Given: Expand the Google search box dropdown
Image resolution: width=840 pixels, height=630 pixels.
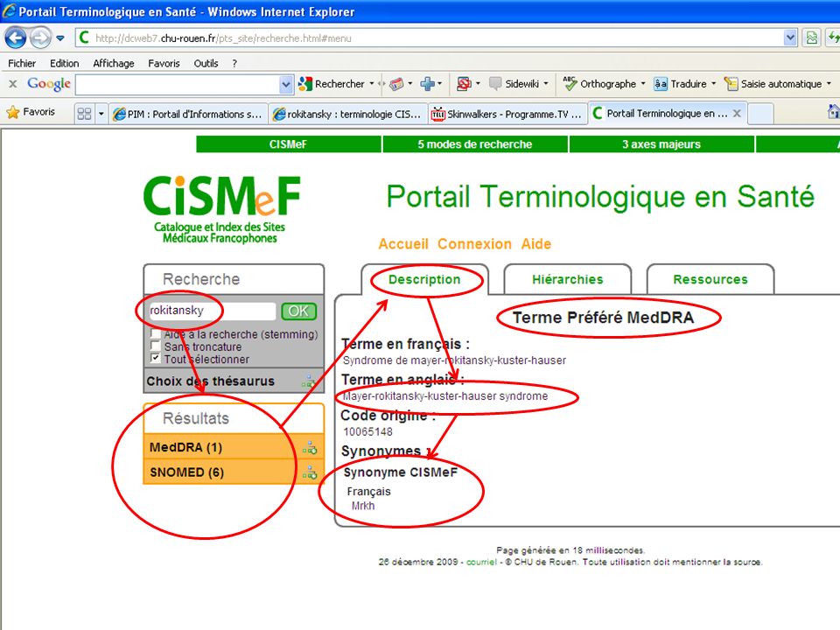Looking at the screenshot, I should (x=286, y=84).
